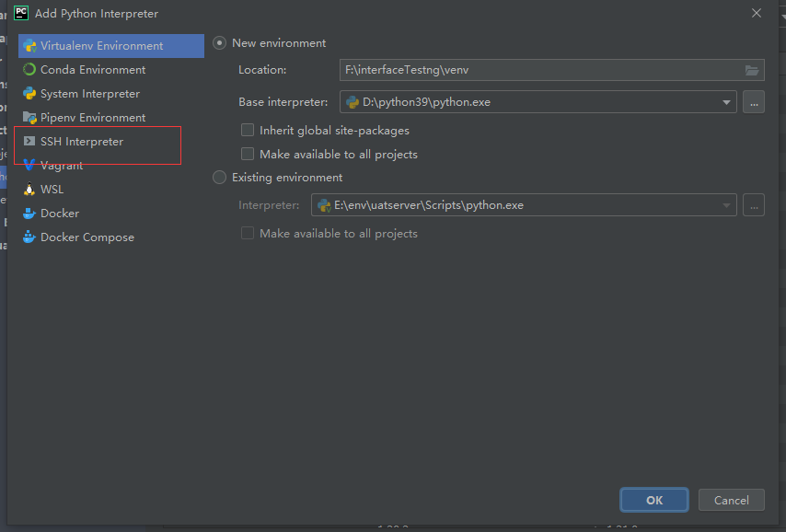
Task: Select WSL in the list
Action: [111, 189]
